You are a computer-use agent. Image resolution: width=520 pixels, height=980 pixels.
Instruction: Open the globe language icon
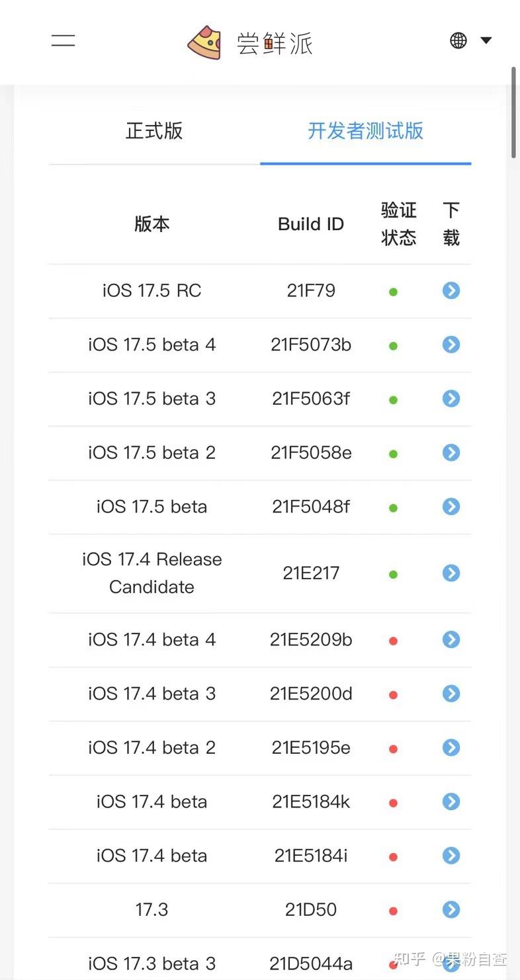[x=458, y=40]
